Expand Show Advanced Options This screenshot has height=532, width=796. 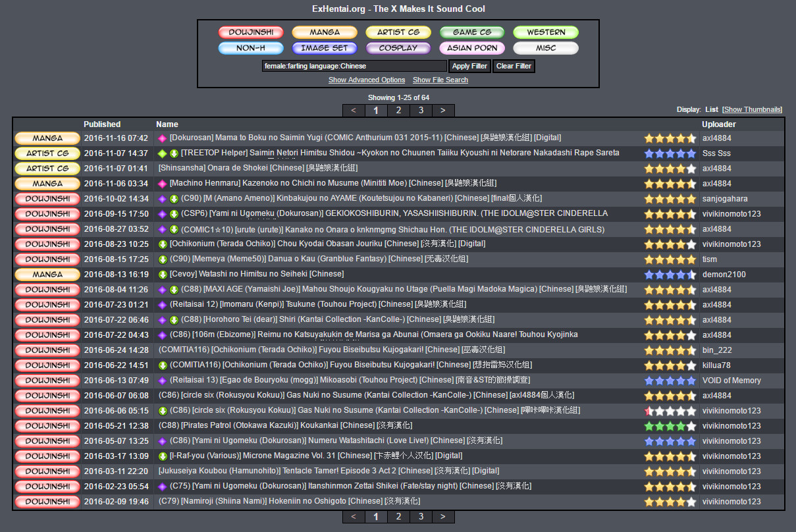367,80
